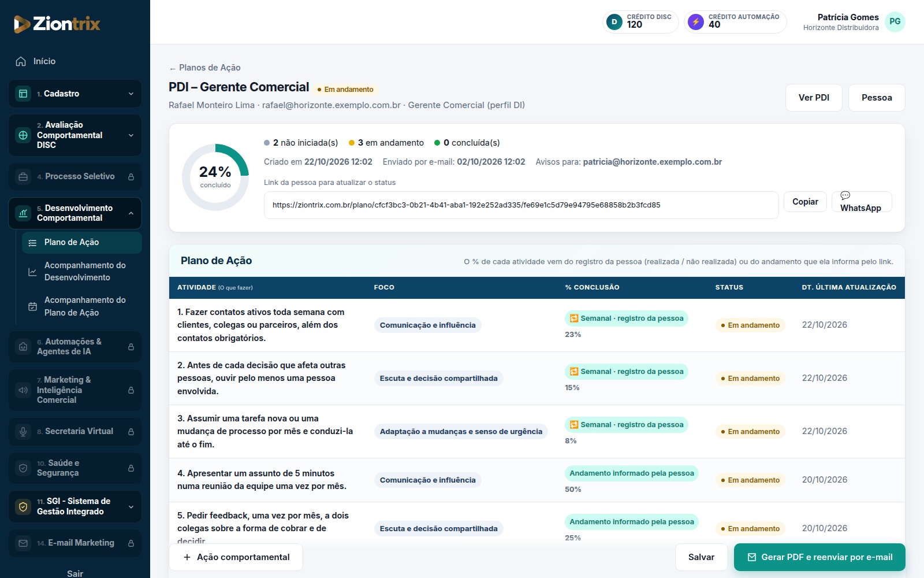Click Gerar PDF e reenviar por e-mail
Viewport: 924px width, 578px height.
(819, 557)
